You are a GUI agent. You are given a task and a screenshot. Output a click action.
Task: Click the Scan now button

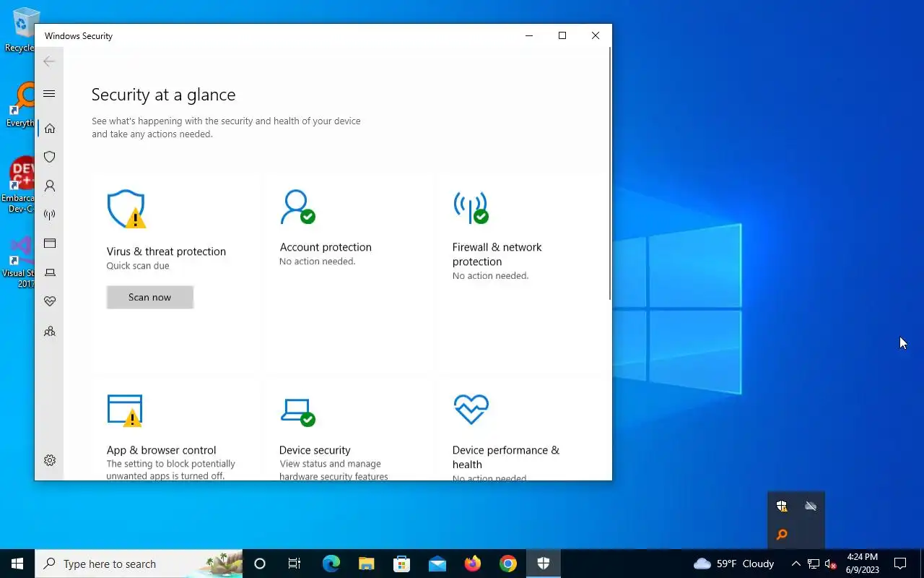click(x=150, y=297)
